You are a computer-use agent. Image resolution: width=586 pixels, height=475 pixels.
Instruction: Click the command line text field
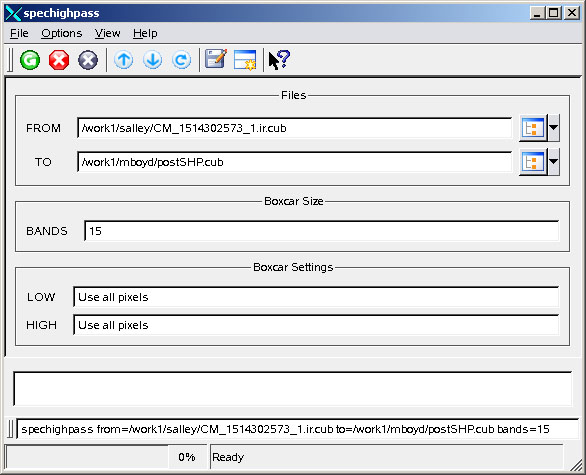tap(297, 429)
